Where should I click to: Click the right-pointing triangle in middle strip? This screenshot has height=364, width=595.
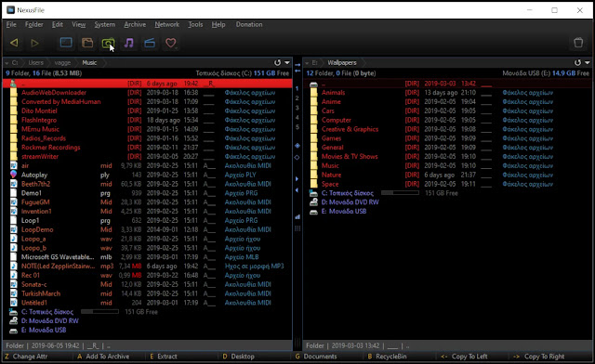(297, 178)
